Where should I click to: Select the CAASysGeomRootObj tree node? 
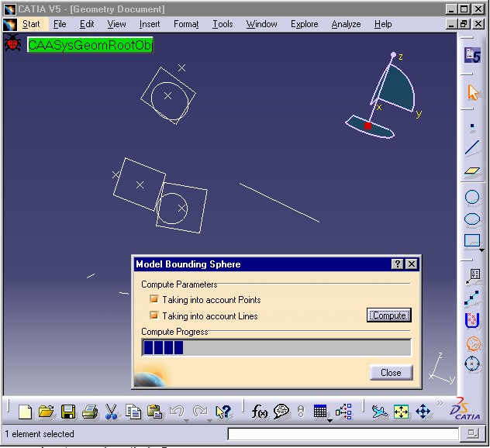pyautogui.click(x=90, y=45)
